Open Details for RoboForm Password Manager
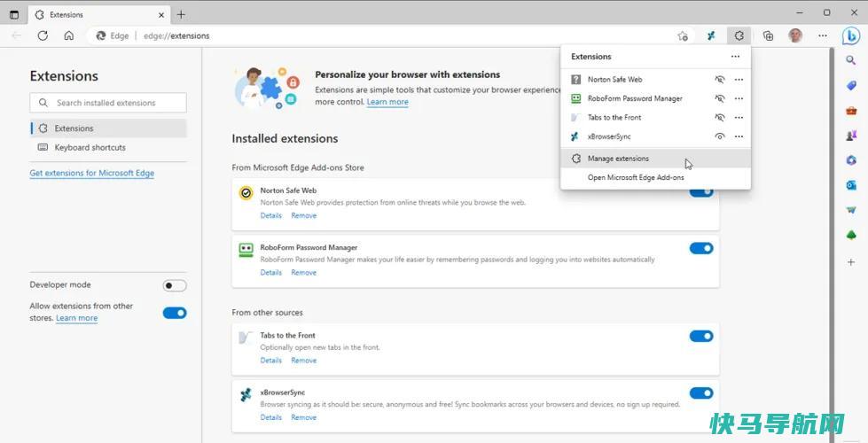 (x=271, y=273)
